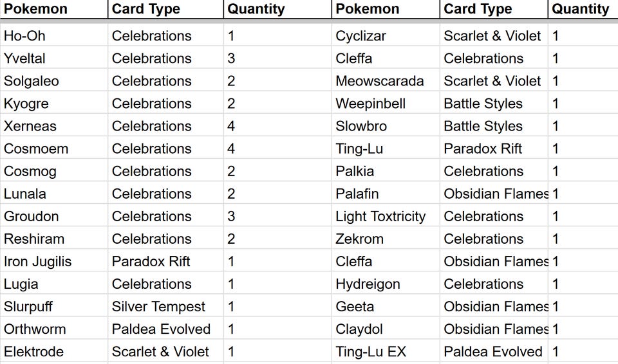This screenshot has height=364, width=618.
Task: Select the Yveltal cell
Action: [x=25, y=59]
